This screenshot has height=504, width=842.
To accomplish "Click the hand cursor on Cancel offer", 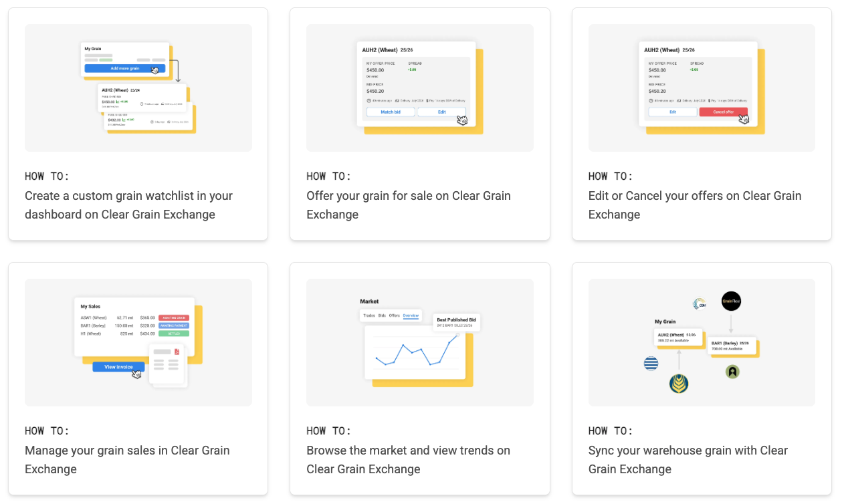I will tap(744, 118).
